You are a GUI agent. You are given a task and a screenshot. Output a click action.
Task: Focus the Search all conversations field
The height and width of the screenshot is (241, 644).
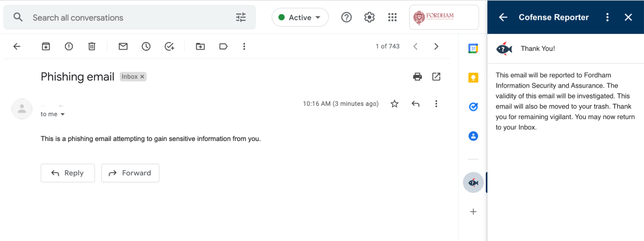[x=129, y=17]
